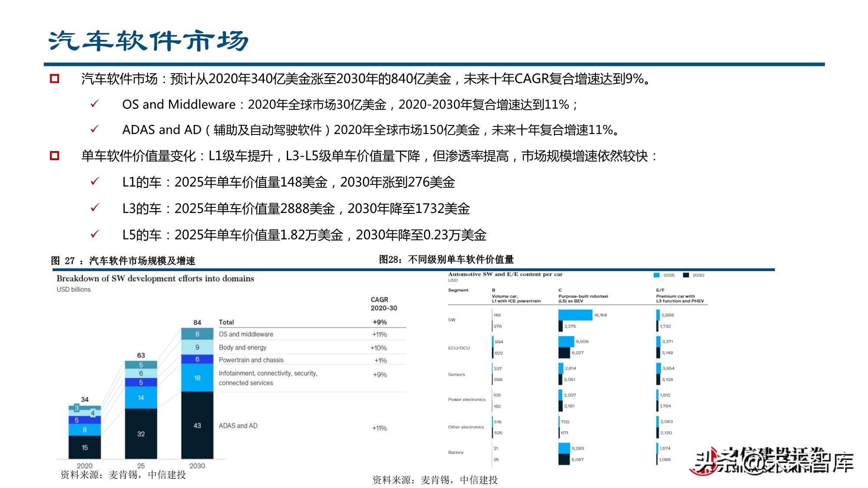Click the 'SW' row label
The width and height of the screenshot is (868, 488).
click(x=452, y=320)
